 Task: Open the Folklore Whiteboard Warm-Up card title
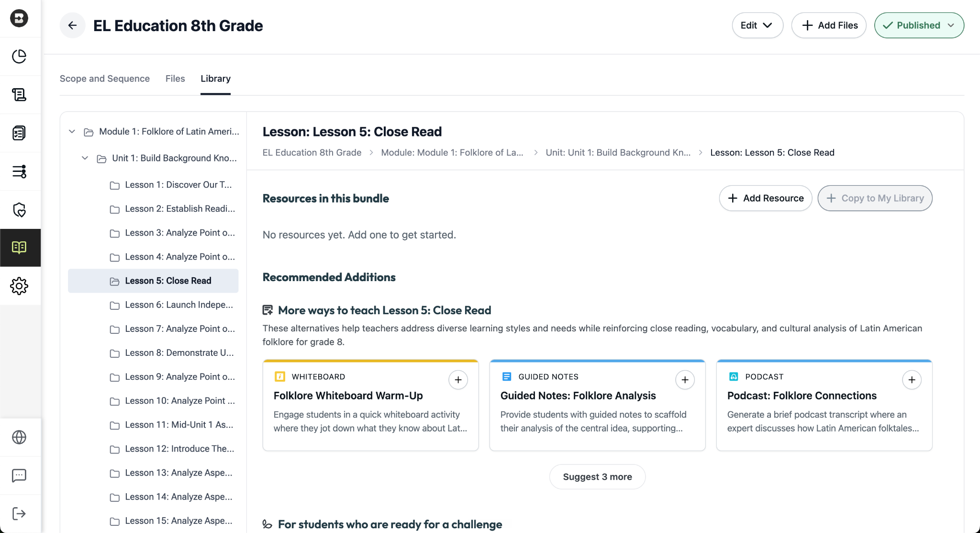[348, 396]
